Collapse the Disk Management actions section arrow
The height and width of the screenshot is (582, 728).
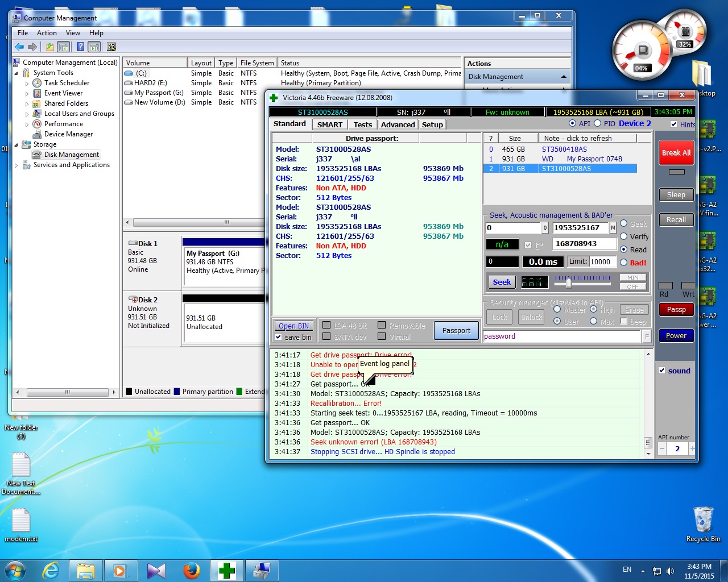click(x=564, y=77)
